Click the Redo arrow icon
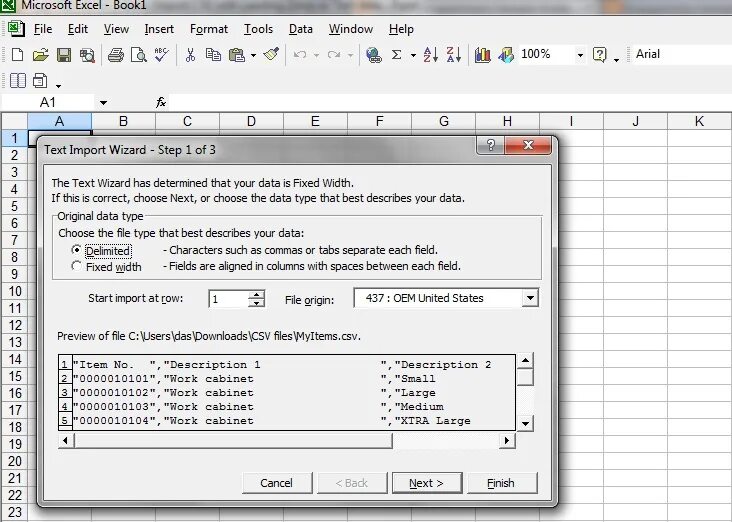This screenshot has width=732, height=522. [x=333, y=55]
